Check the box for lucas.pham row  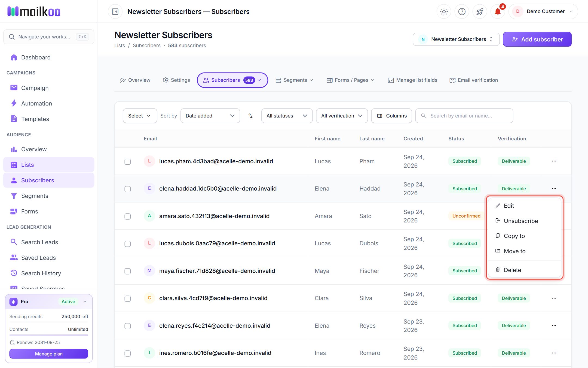pyautogui.click(x=127, y=162)
